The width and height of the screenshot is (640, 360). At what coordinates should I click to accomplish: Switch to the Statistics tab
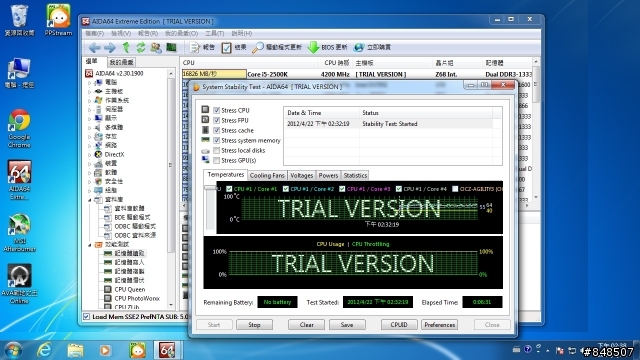355,175
